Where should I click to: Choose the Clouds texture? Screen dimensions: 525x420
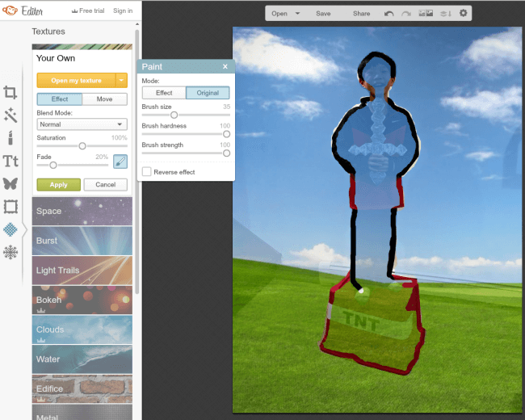pyautogui.click(x=82, y=330)
